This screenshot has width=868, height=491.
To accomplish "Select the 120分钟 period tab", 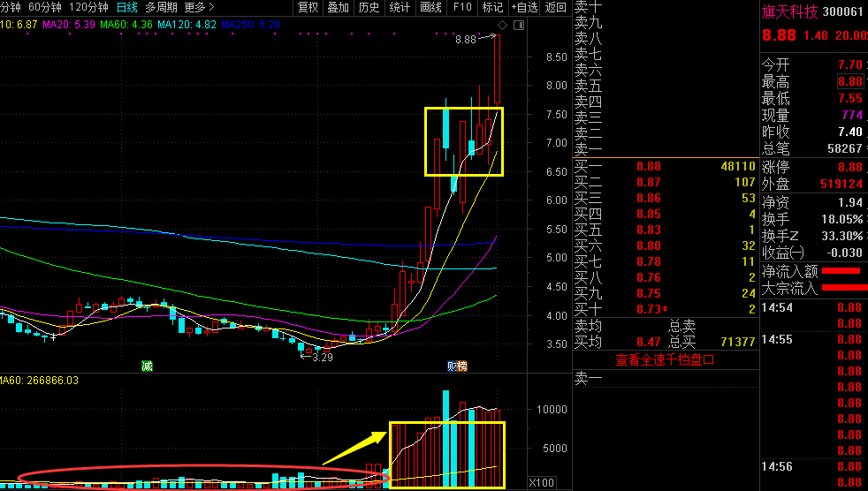I will pyautogui.click(x=88, y=8).
